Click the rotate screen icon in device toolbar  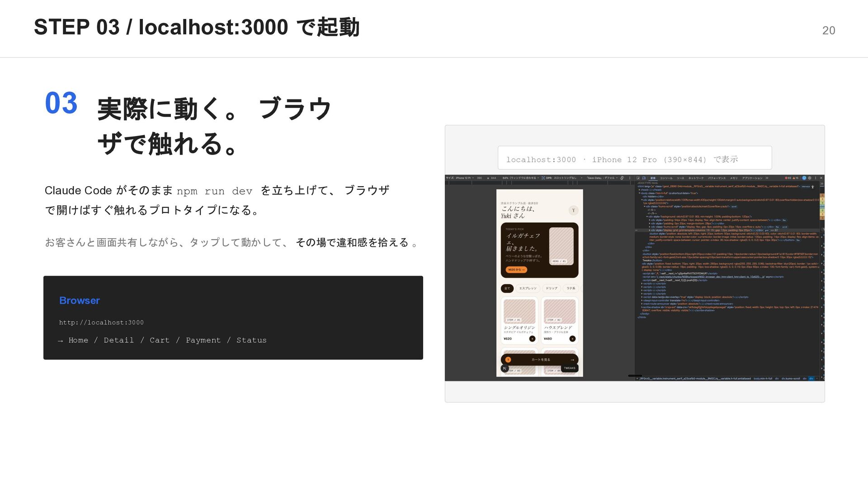(x=622, y=178)
